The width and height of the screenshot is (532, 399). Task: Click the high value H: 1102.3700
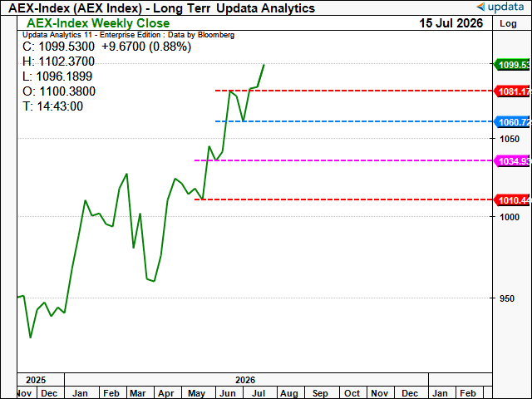58,62
